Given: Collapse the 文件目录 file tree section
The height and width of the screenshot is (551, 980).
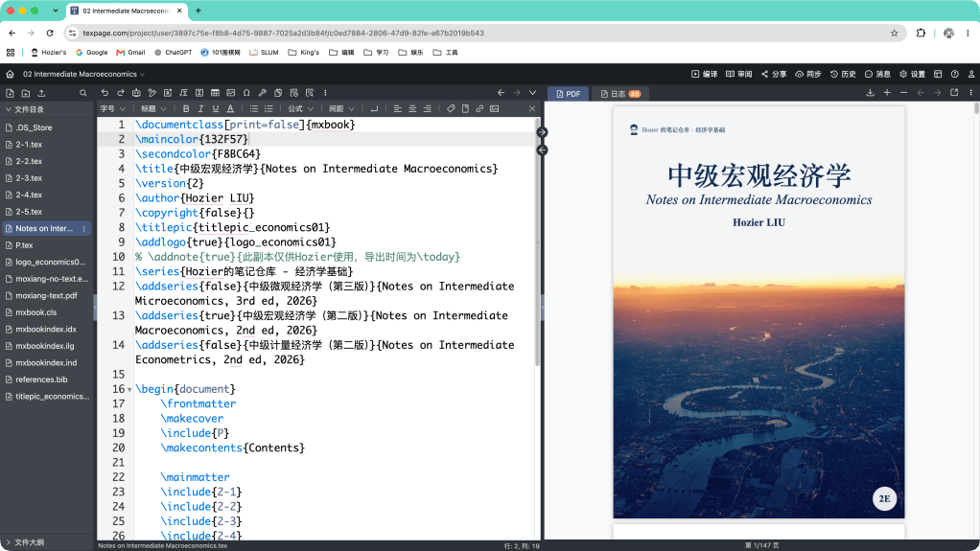Looking at the screenshot, I should 25,109.
